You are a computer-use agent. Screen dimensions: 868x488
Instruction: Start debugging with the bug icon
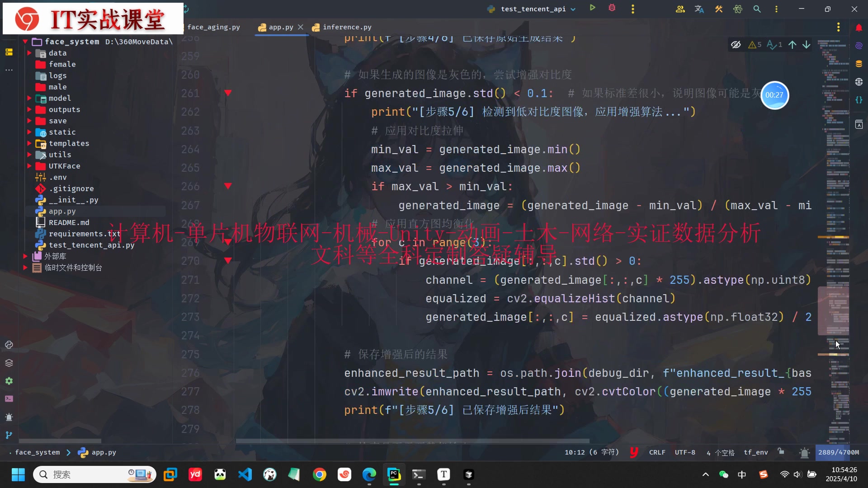(x=612, y=8)
